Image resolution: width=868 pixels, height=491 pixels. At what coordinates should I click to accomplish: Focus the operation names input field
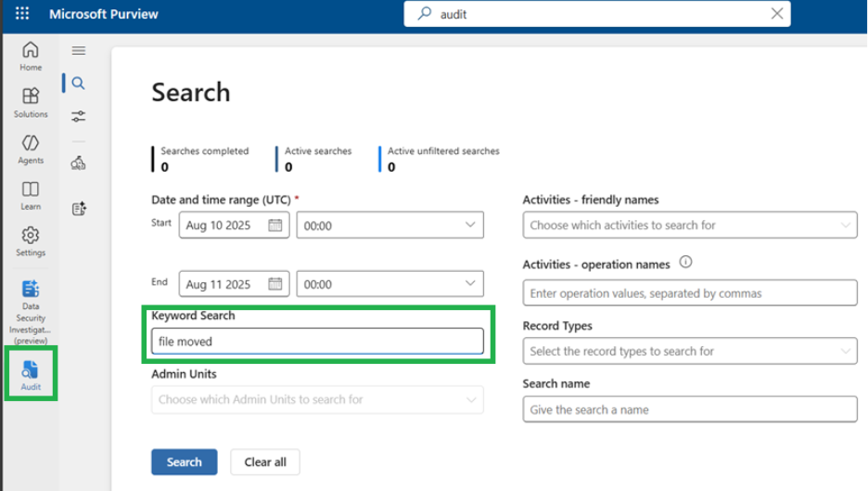click(690, 293)
